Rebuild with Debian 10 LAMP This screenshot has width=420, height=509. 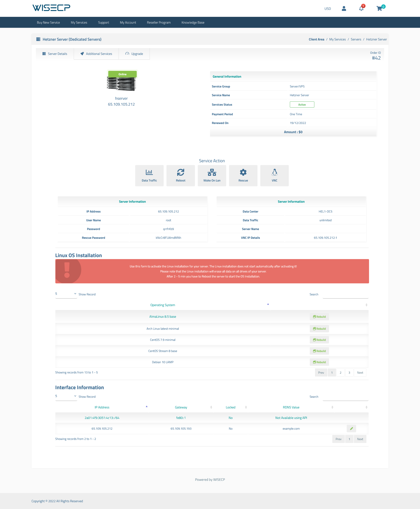[319, 362]
